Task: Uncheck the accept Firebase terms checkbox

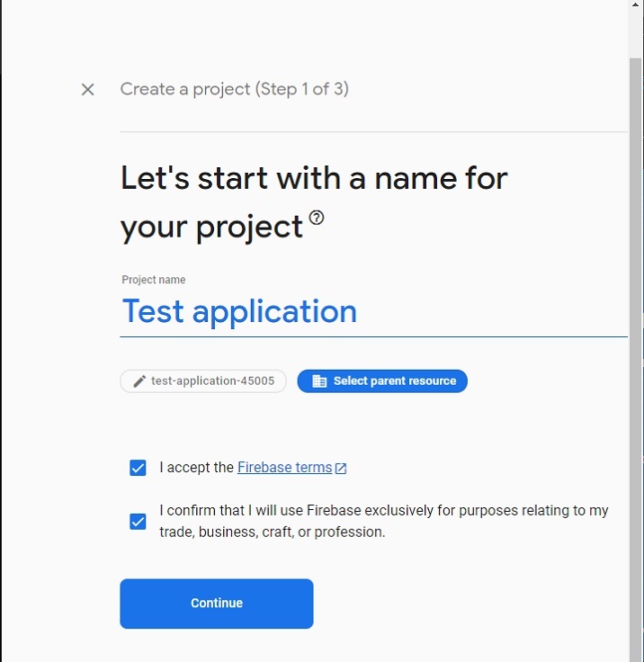Action: pyautogui.click(x=138, y=468)
